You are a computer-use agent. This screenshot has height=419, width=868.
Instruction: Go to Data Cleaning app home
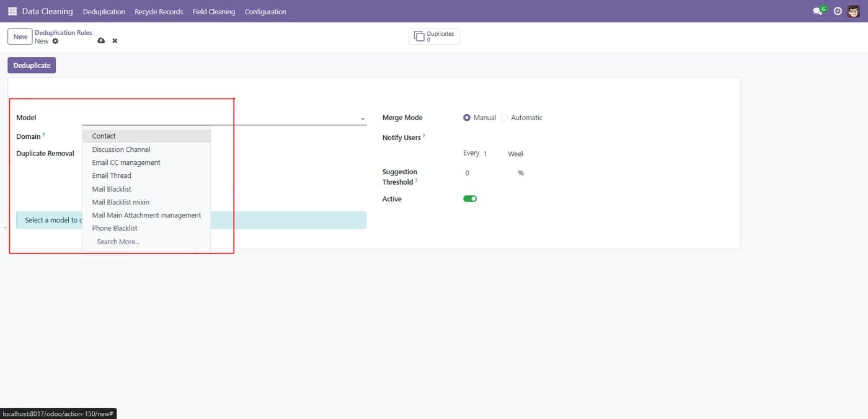point(47,11)
